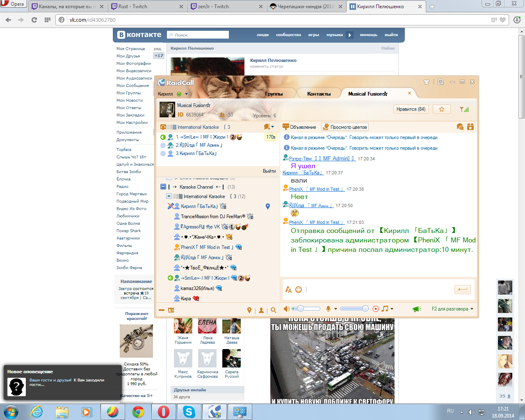Switch to the zen3r - Twitch browser tab
This screenshot has height=420, width=525.
click(227, 7)
